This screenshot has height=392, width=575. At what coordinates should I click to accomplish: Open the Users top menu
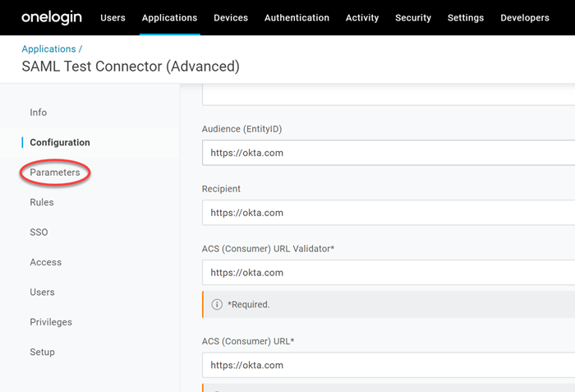(113, 17)
